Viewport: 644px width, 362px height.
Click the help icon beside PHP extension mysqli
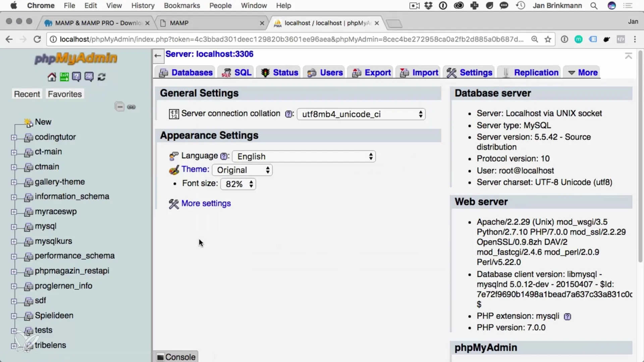point(567,316)
